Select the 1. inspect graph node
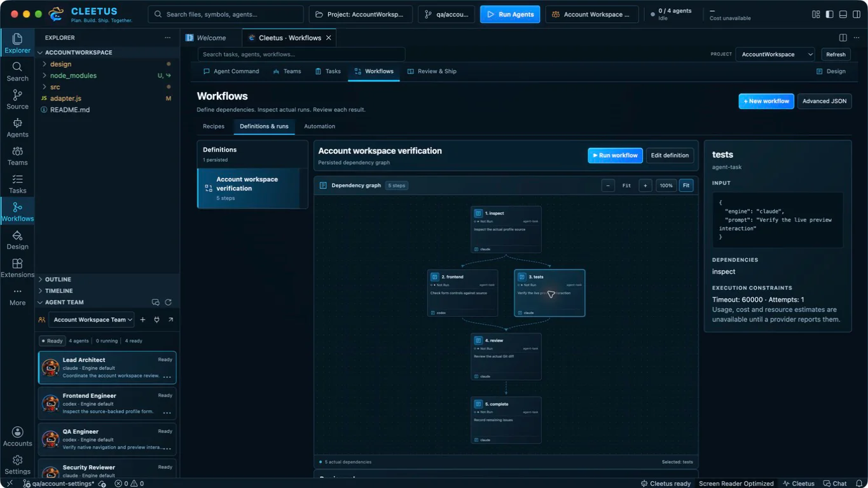868x488 pixels. [x=506, y=229]
